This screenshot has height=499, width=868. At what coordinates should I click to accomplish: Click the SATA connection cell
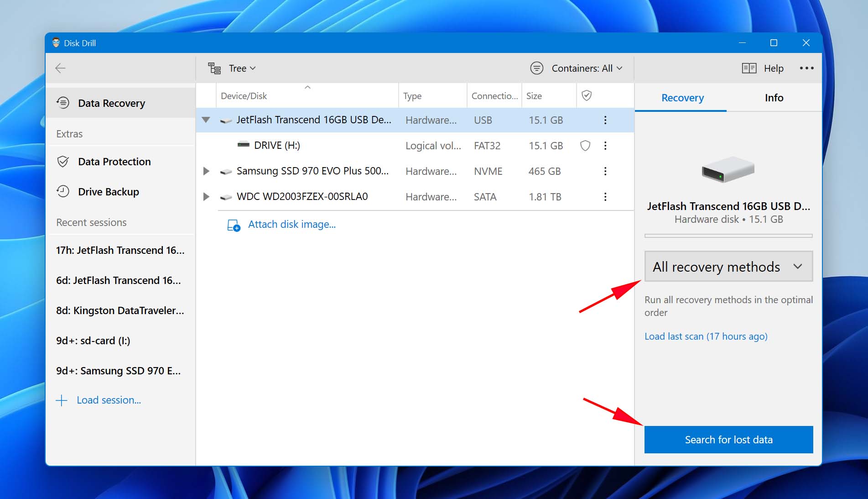tap(485, 197)
